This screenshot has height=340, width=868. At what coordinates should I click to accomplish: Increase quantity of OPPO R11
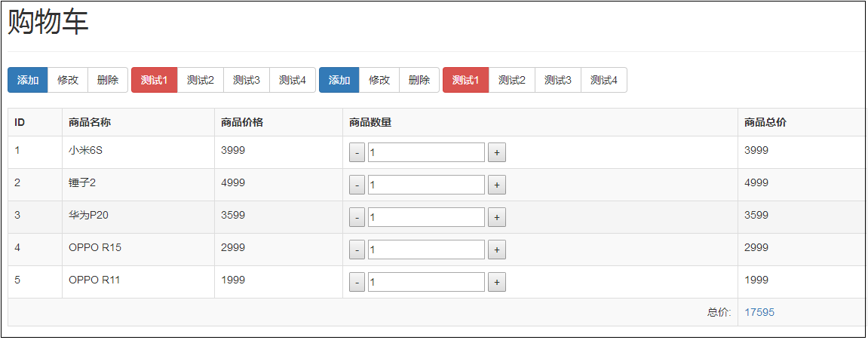pyautogui.click(x=496, y=283)
